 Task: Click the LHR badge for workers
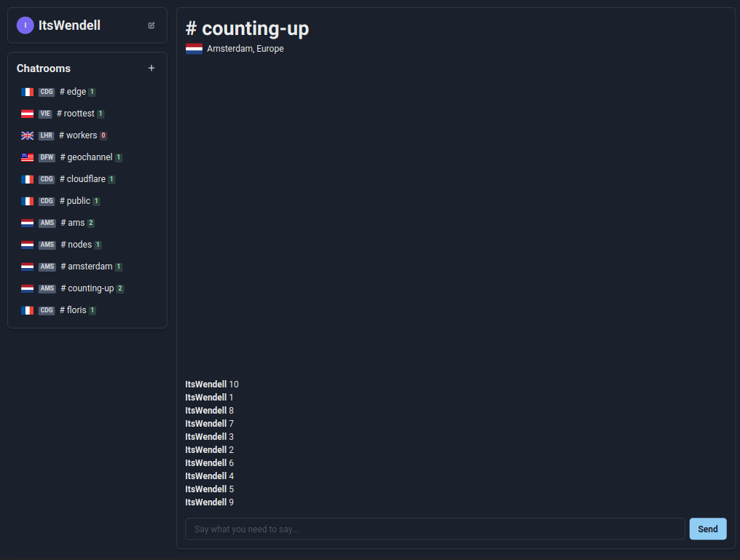coord(47,135)
